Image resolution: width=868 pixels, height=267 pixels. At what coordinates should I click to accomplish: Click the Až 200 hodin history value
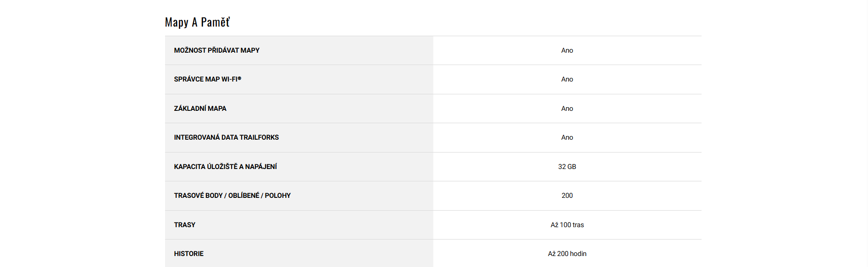point(567,254)
